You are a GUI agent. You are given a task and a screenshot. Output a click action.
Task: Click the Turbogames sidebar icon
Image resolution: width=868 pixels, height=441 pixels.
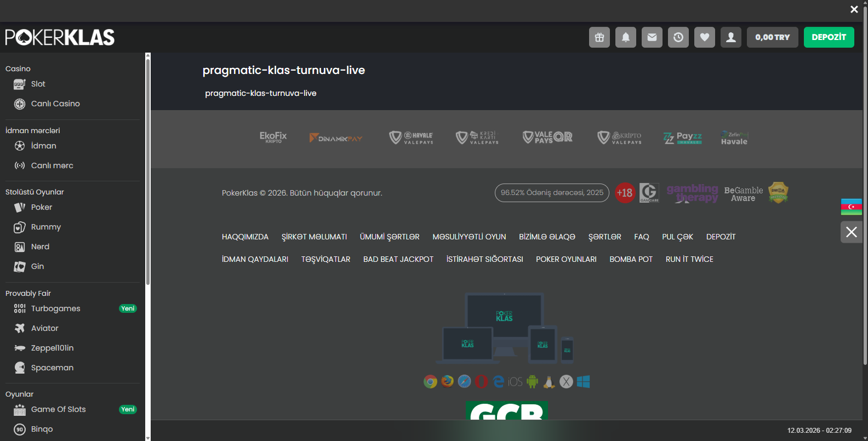20,308
